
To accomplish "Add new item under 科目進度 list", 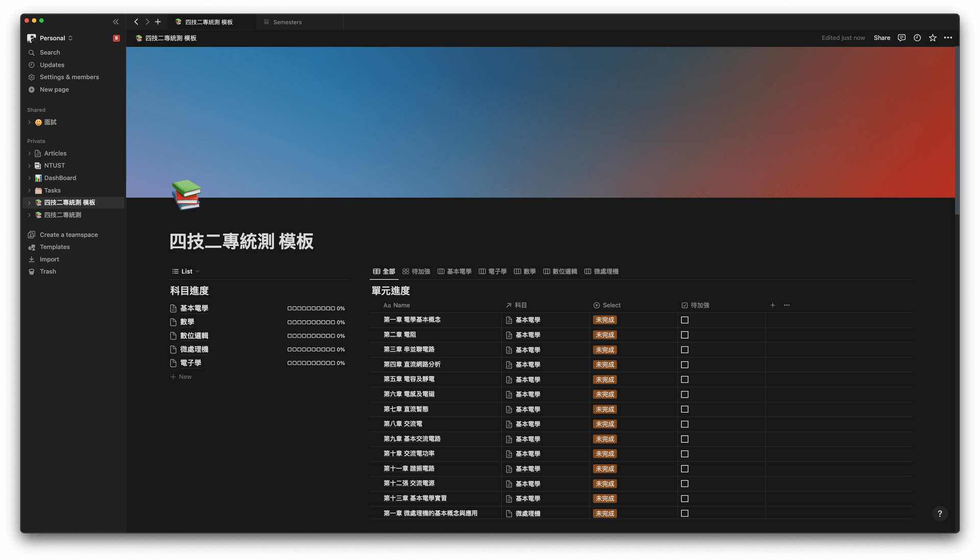I will [x=181, y=377].
